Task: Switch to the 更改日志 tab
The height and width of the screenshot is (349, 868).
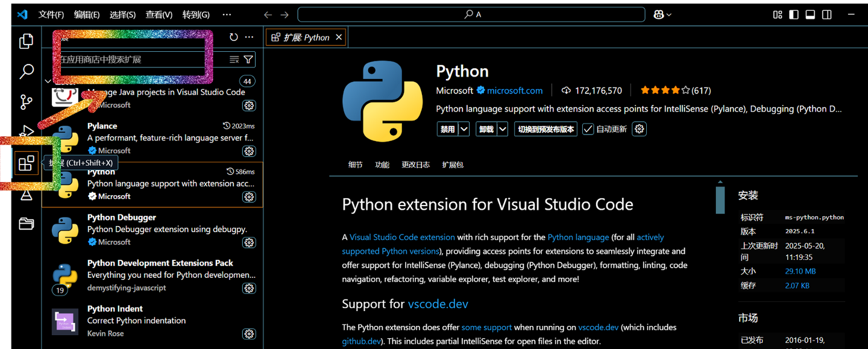Action: (415, 164)
